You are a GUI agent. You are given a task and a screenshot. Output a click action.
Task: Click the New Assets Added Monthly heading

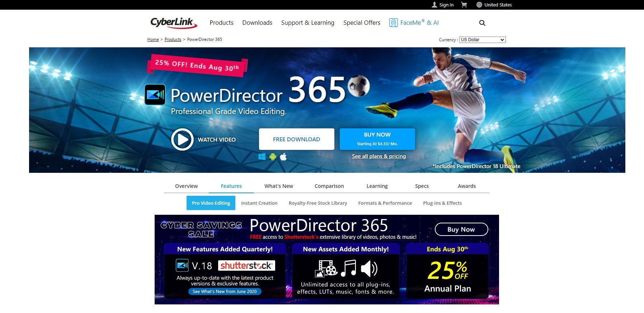pos(346,249)
